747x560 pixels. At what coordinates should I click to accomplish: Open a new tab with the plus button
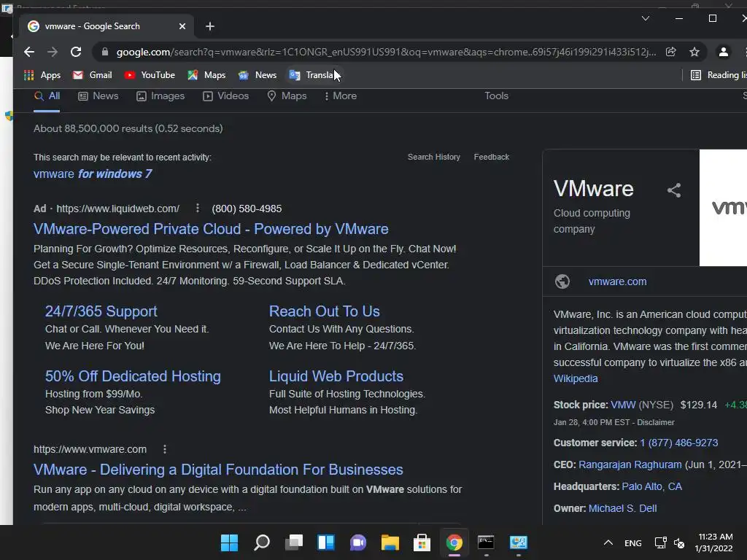tap(210, 26)
